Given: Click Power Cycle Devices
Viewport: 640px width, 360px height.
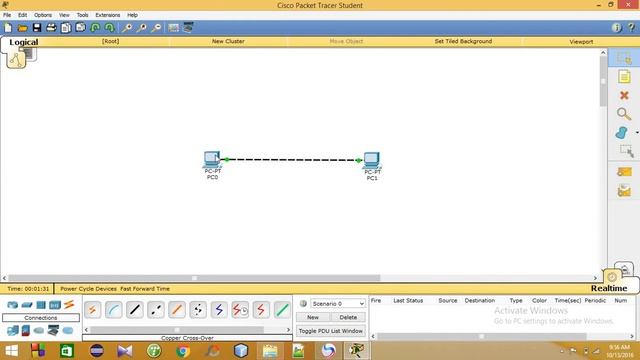Looking at the screenshot, I should (89, 289).
